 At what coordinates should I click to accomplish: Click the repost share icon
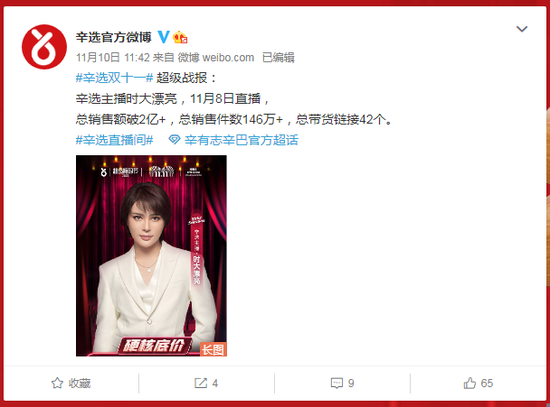point(201,383)
